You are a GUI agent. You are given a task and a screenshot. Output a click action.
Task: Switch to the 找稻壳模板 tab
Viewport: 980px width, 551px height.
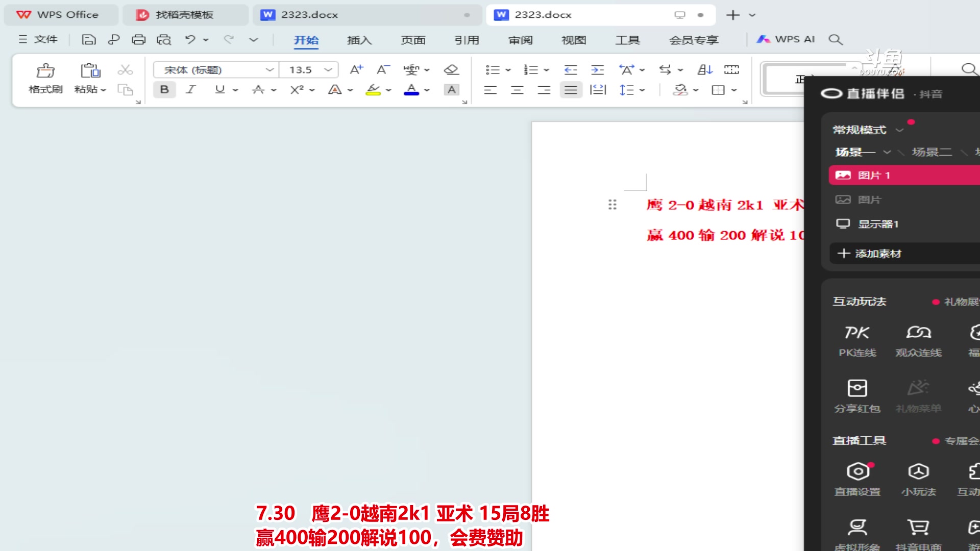(185, 15)
